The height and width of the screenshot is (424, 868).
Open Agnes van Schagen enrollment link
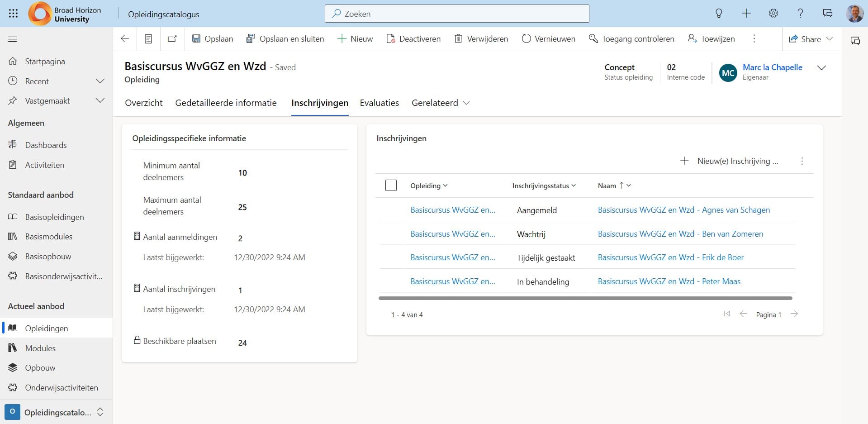coord(683,210)
